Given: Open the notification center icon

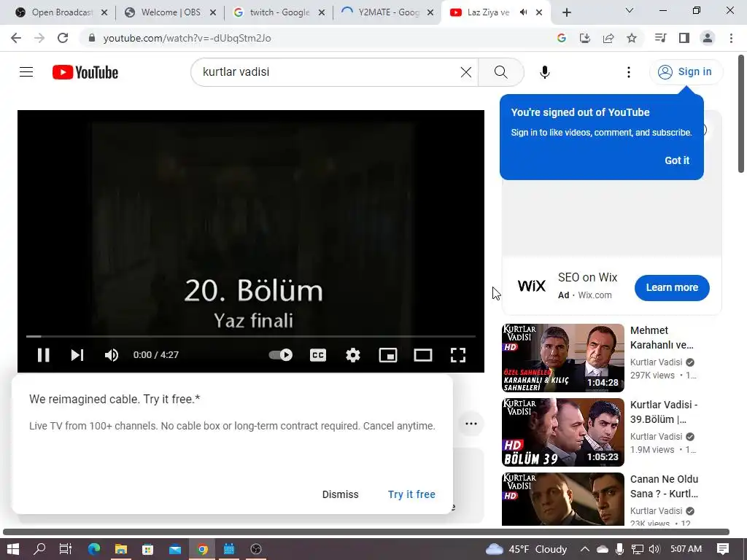Looking at the screenshot, I should (x=723, y=549).
